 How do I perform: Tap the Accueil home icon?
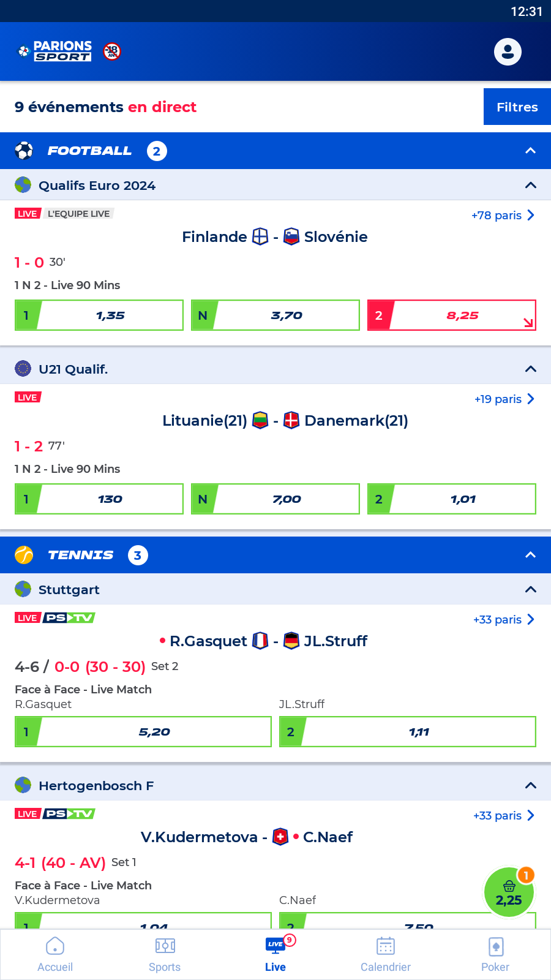click(x=55, y=947)
